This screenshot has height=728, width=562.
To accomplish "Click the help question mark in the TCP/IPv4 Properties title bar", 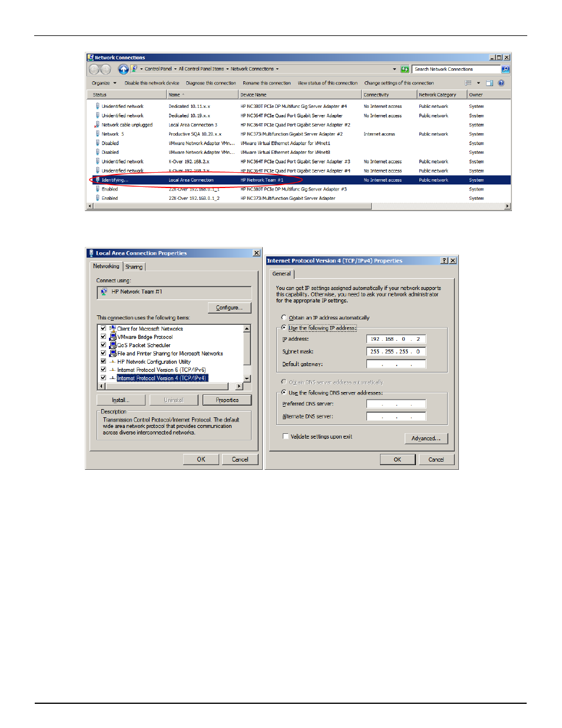I will click(444, 261).
